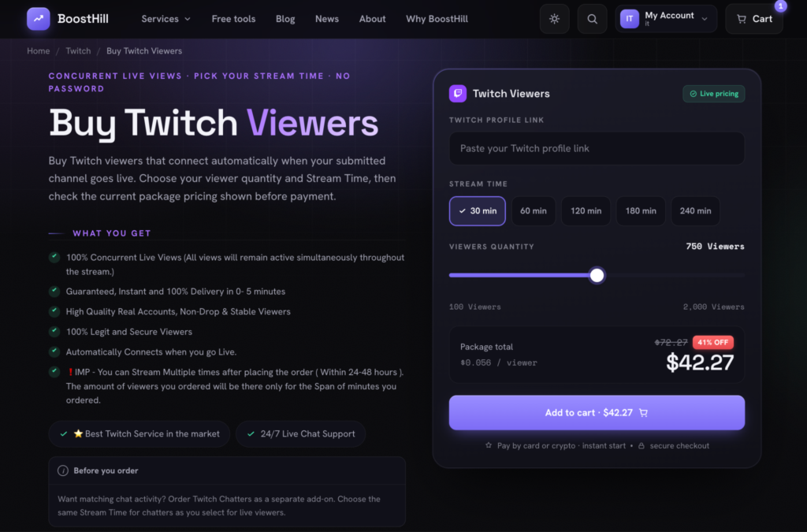Click checkmark in 24/7 Live Chat Support badge
The width and height of the screenshot is (807, 532).
[251, 433]
